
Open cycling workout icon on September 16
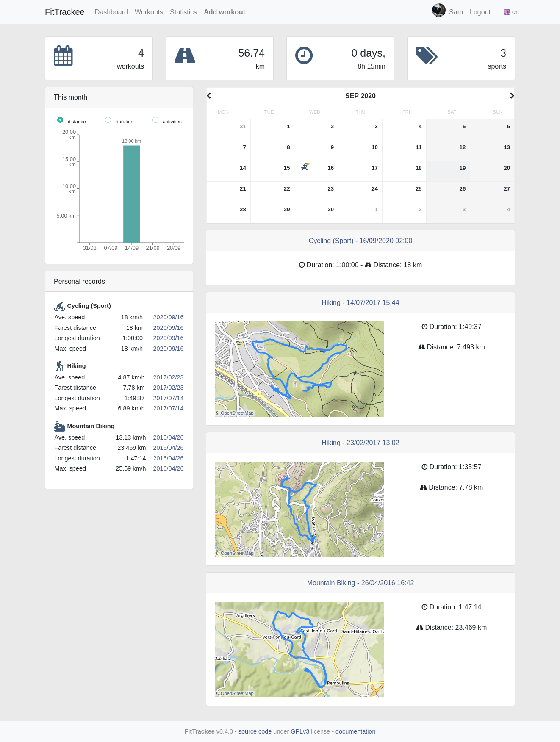coord(305,166)
